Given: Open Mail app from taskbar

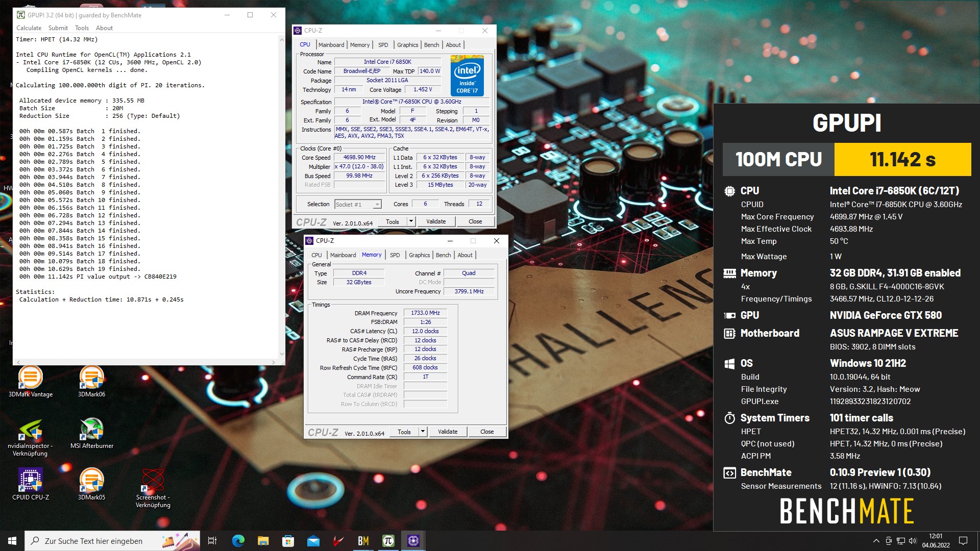Looking at the screenshot, I should point(313,541).
